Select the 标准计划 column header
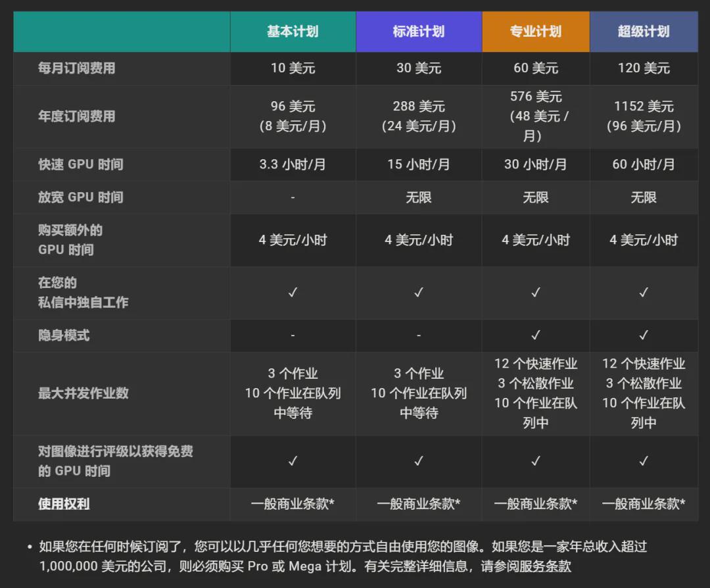The width and height of the screenshot is (710, 588). pyautogui.click(x=418, y=31)
